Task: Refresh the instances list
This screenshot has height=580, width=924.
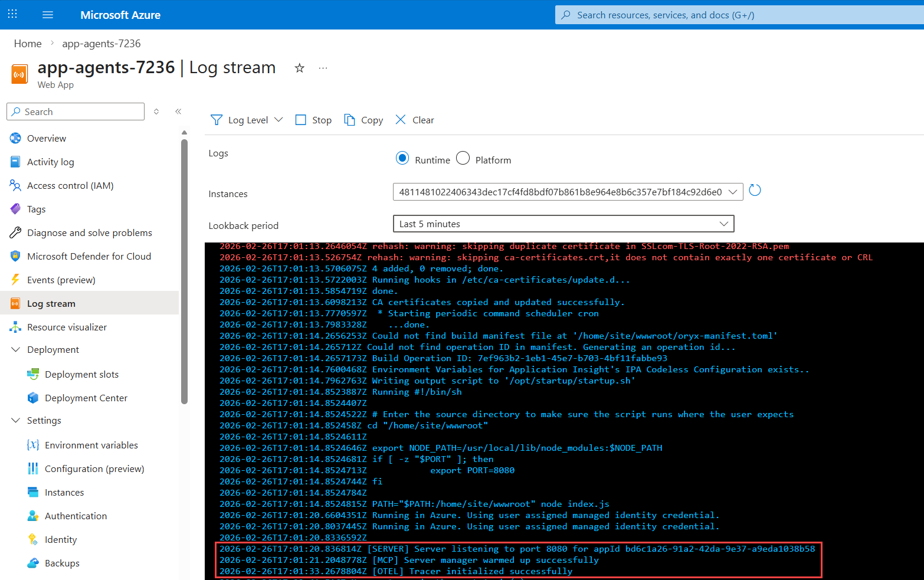Action: [x=755, y=191]
